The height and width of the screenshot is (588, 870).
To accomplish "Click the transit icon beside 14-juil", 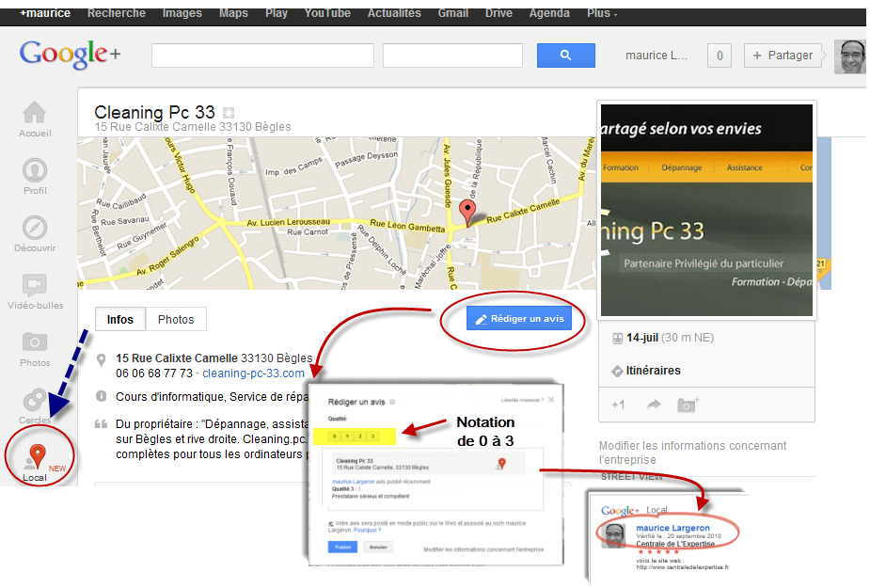I will point(618,338).
